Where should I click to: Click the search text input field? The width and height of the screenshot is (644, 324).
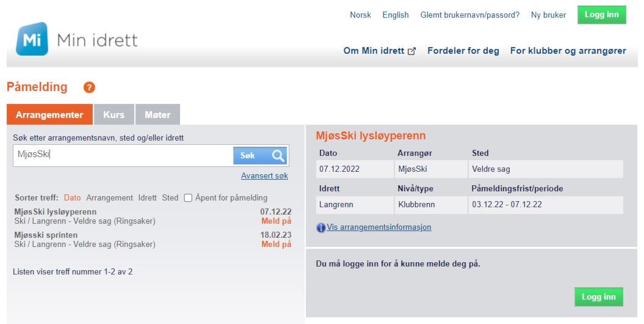(x=122, y=155)
